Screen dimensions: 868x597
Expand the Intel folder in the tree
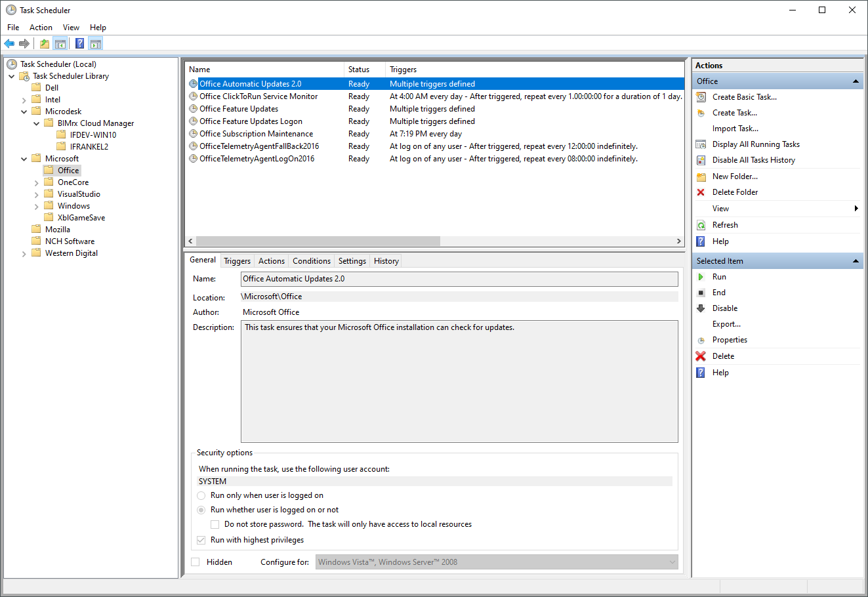24,100
